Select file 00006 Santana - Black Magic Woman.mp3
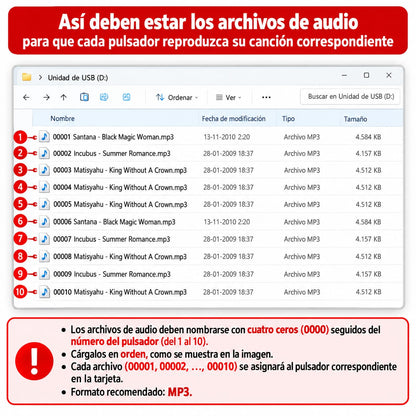The image size is (416, 416). click(x=114, y=222)
